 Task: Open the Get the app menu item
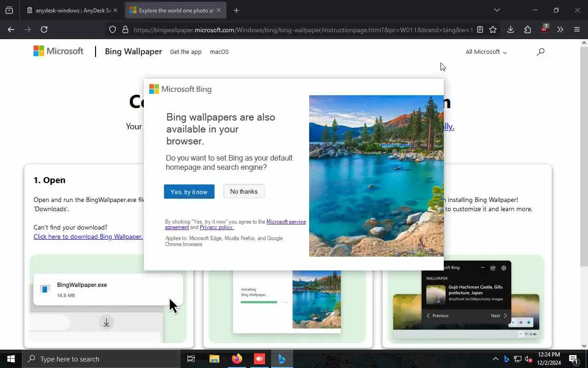point(186,52)
